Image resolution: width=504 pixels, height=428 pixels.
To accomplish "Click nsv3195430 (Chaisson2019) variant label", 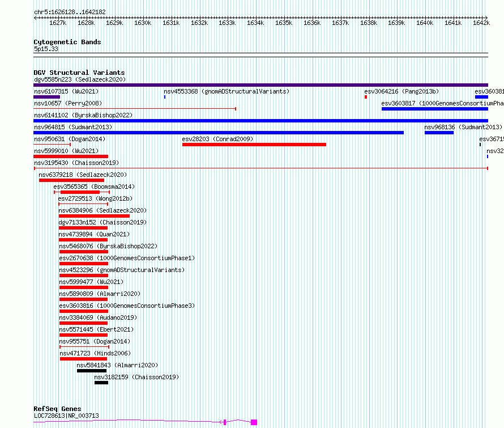I will coord(76,163).
